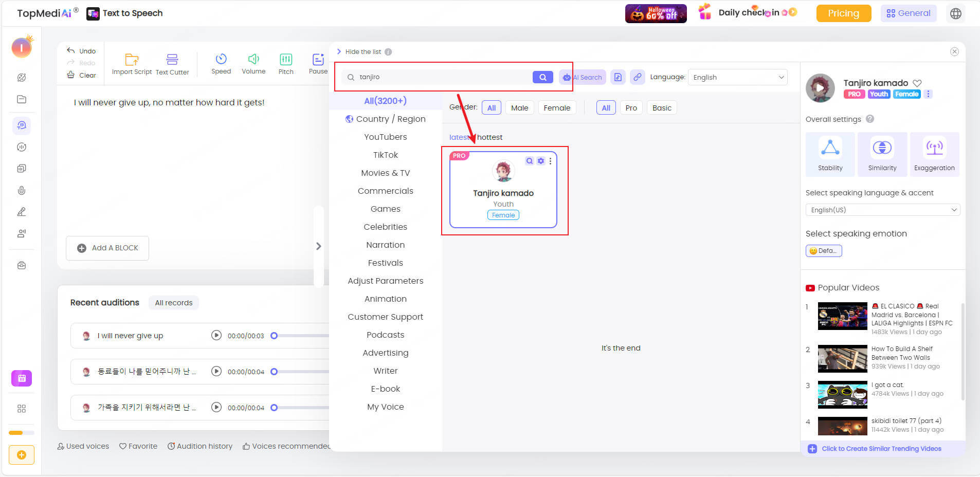Select the YouTubers category
The width and height of the screenshot is (980, 477).
[x=385, y=137]
